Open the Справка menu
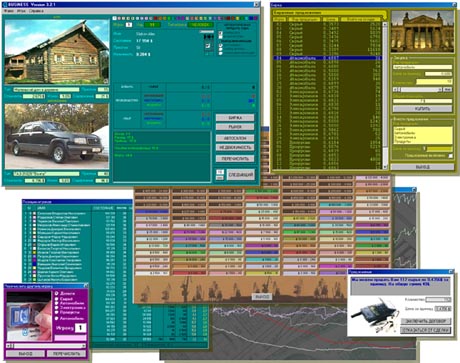The height and width of the screenshot is (363, 460). pos(36,11)
